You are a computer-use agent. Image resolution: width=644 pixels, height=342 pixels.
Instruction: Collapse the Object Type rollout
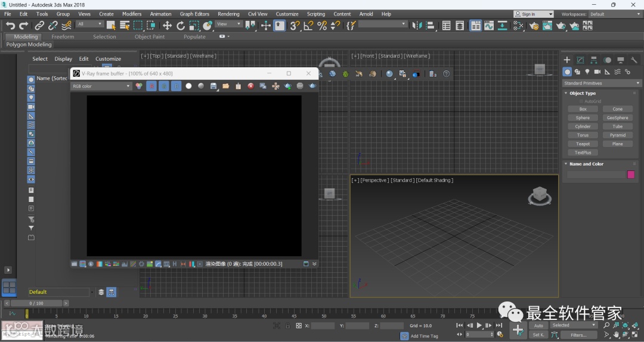[x=582, y=94]
